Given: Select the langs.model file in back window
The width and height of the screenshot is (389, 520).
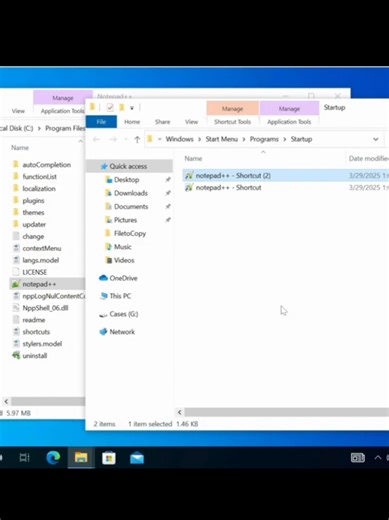Looking at the screenshot, I should pyautogui.click(x=41, y=260).
